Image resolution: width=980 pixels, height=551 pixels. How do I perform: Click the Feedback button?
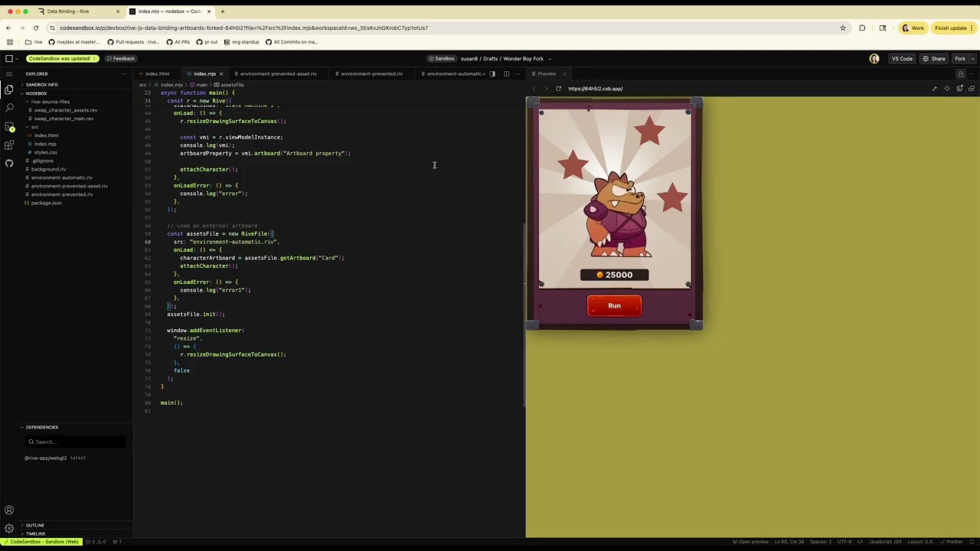pos(120,59)
